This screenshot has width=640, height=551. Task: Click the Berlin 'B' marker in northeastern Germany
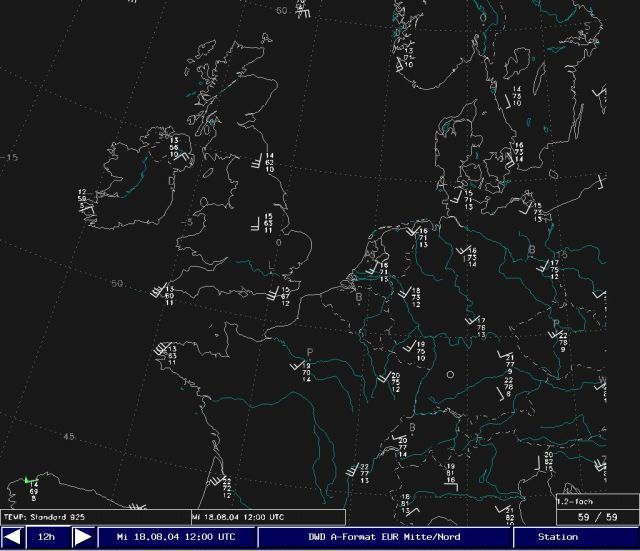(x=532, y=249)
